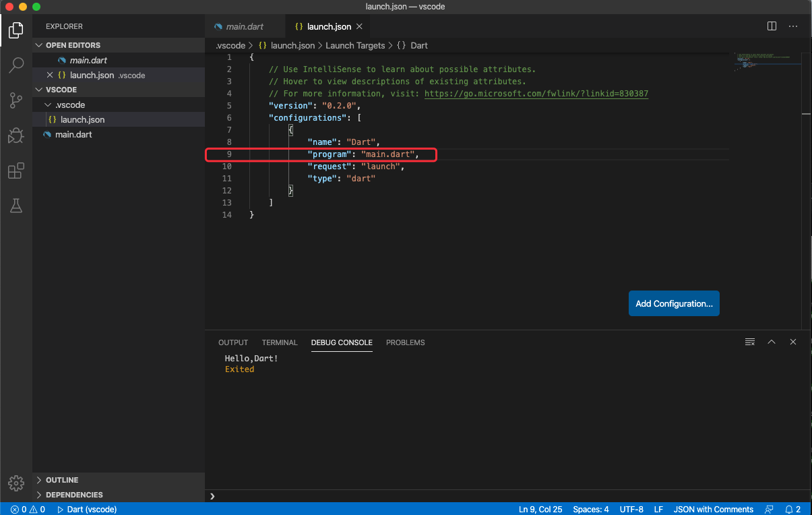Open main.dart in Open Editors list
The width and height of the screenshot is (812, 515).
click(119, 60)
